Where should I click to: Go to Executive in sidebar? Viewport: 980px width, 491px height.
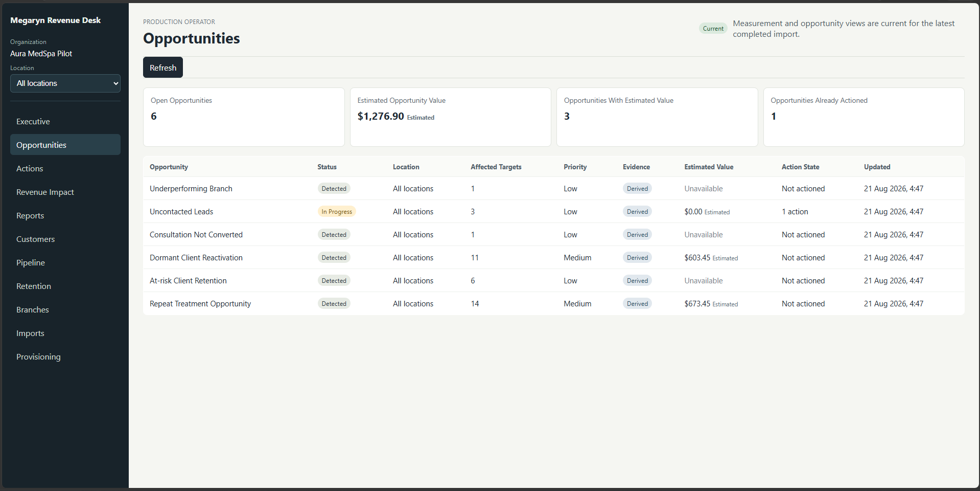pyautogui.click(x=65, y=122)
